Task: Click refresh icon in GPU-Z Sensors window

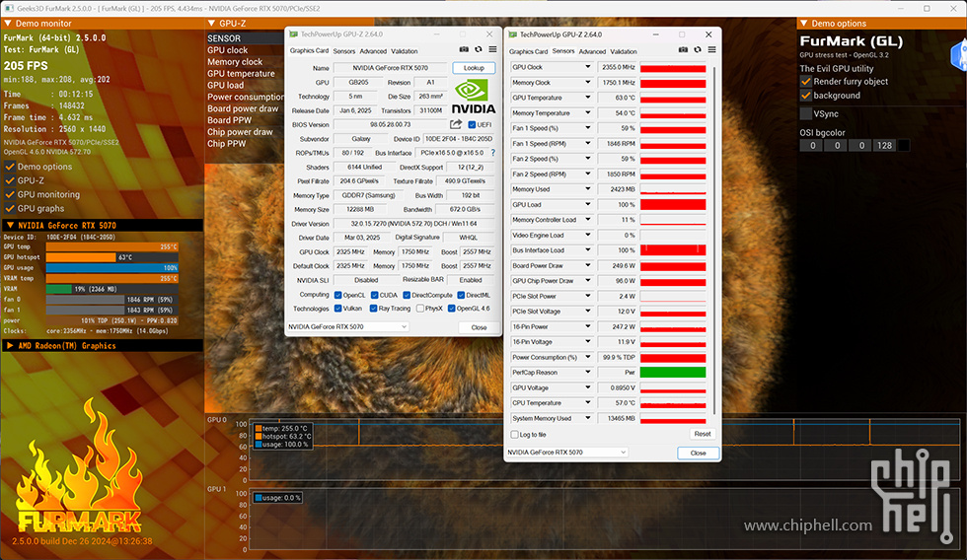Action: [x=698, y=50]
